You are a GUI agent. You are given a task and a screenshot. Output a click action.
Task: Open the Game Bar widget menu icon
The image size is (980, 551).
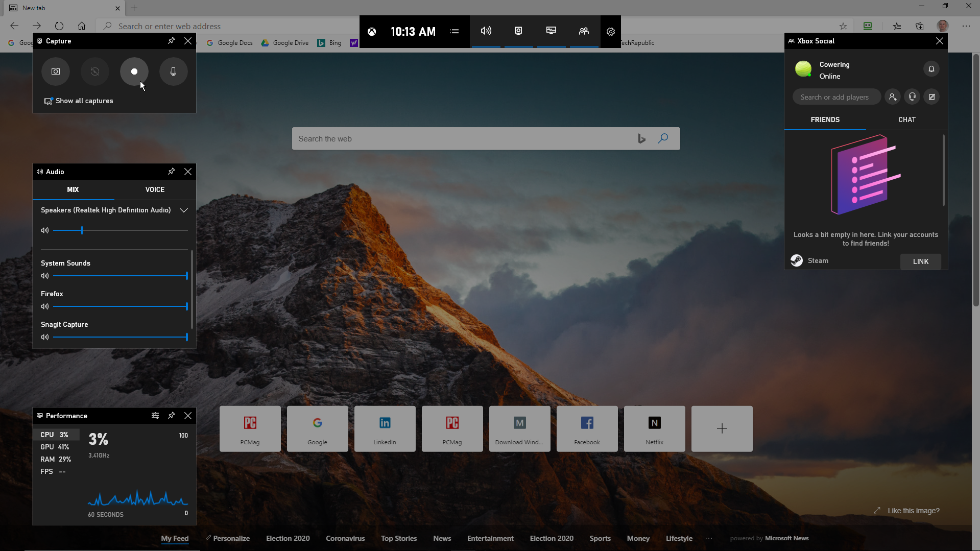[455, 32]
